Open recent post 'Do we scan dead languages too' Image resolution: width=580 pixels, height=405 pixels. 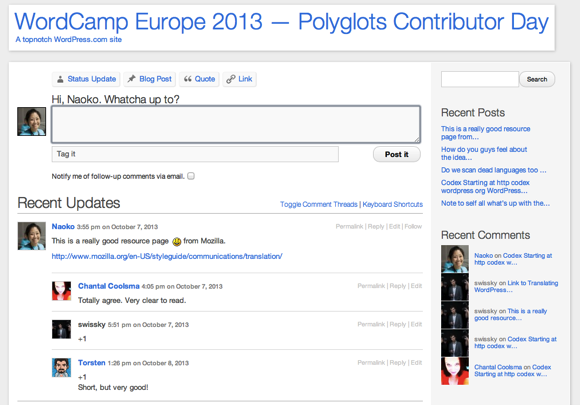pyautogui.click(x=493, y=170)
